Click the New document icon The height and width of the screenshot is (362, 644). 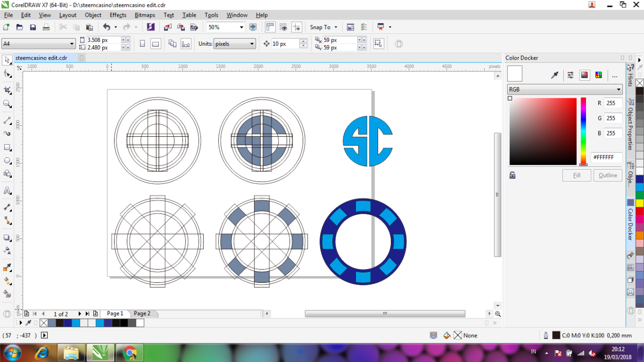click(x=6, y=27)
